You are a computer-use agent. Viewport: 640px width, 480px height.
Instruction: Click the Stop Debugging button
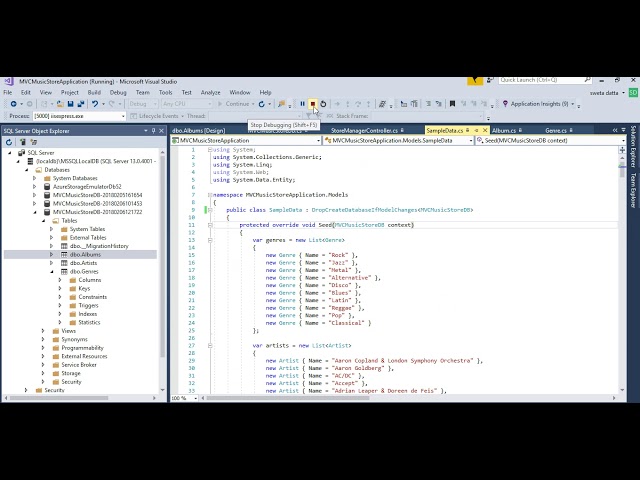click(312, 104)
